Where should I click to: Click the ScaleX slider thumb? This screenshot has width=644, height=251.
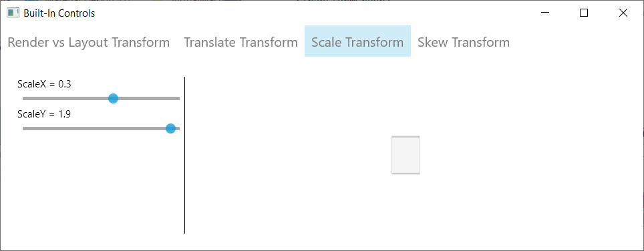pyautogui.click(x=113, y=98)
